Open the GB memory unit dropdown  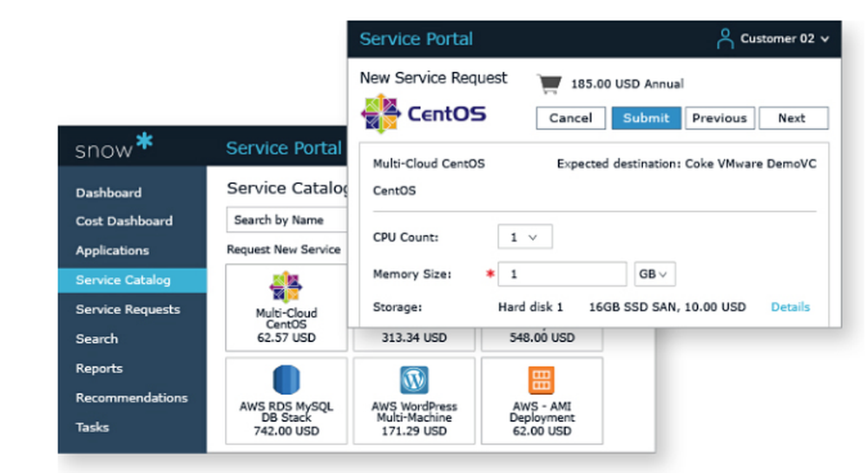tap(654, 274)
